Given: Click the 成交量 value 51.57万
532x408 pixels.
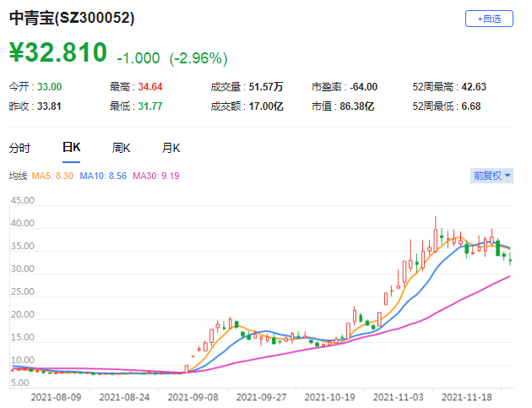Looking at the screenshot, I should pos(266,87).
